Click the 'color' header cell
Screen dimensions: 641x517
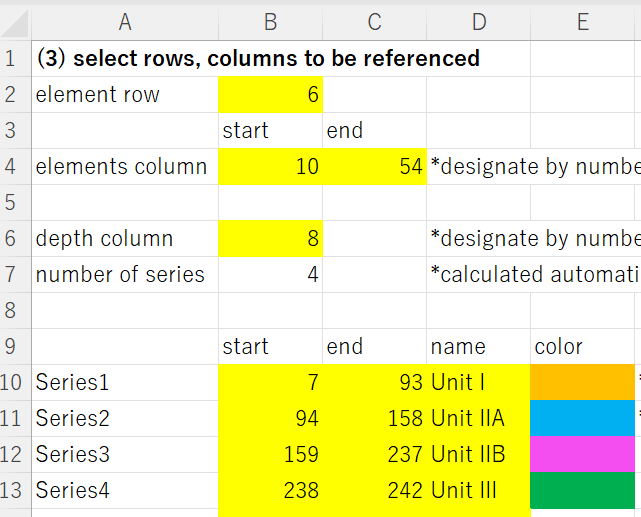(x=583, y=346)
